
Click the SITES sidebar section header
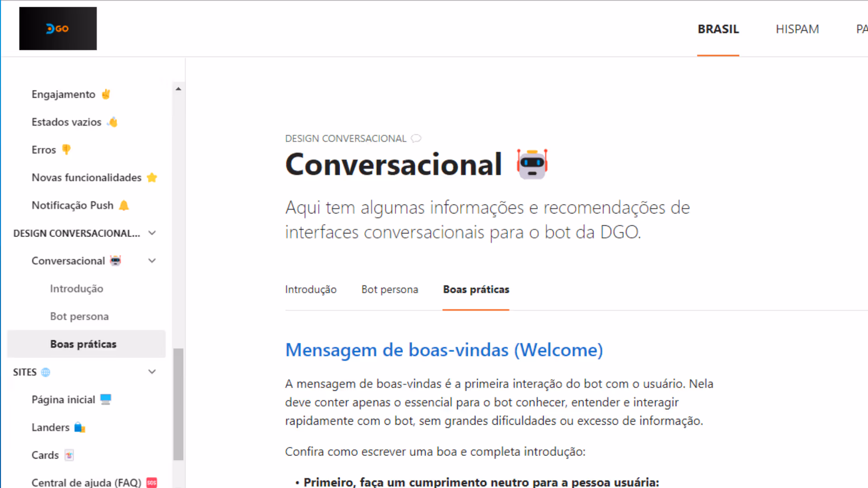tap(25, 372)
